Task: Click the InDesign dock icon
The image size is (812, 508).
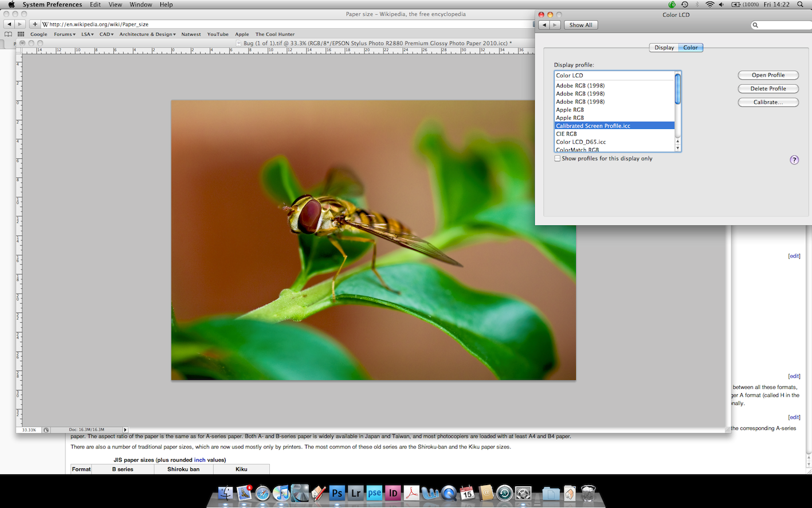Action: 393,493
